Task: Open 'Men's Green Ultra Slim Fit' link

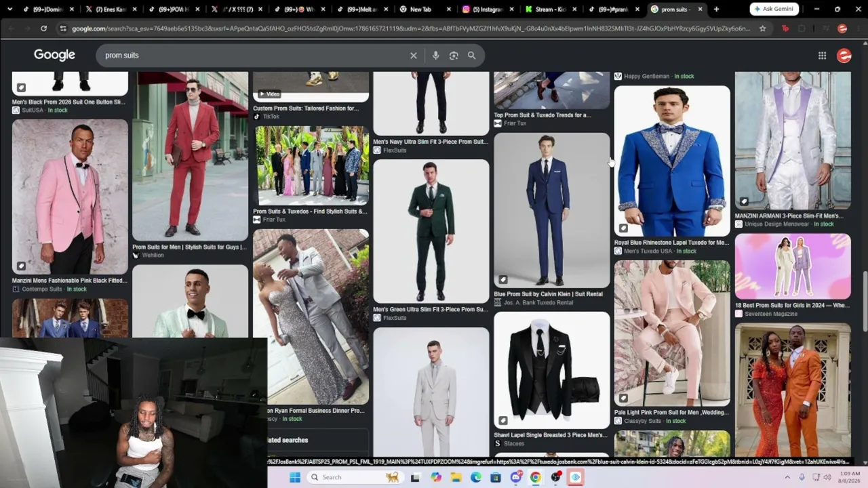Action: pyautogui.click(x=431, y=310)
